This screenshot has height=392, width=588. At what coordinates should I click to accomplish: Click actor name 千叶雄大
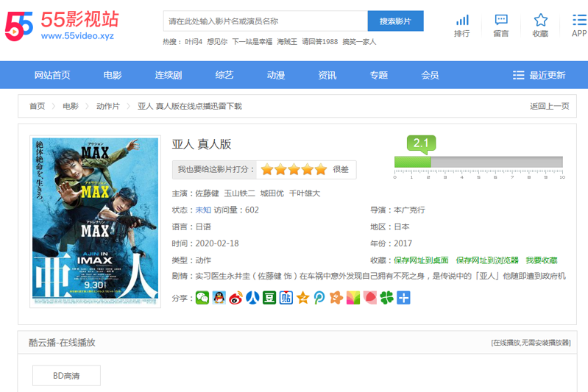305,193
